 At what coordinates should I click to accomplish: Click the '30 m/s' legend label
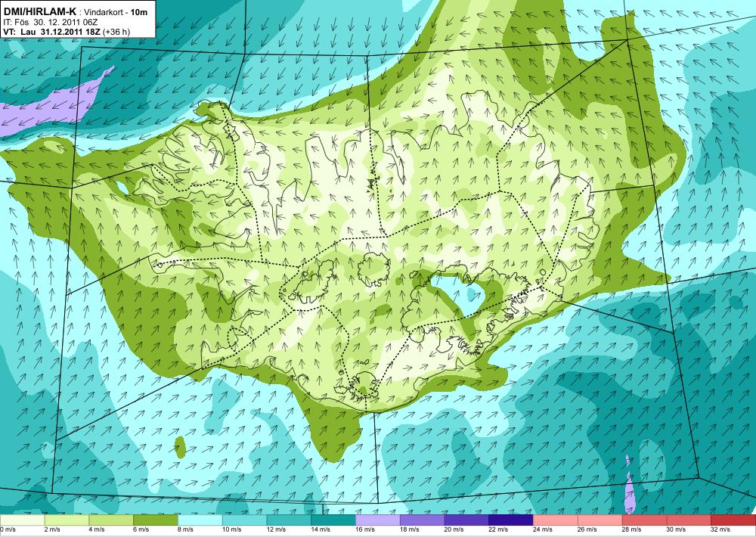(674, 529)
